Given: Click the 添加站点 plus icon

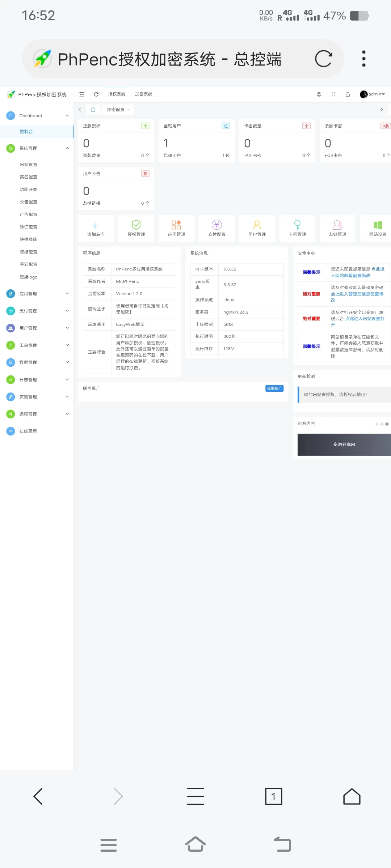Looking at the screenshot, I should tap(95, 226).
